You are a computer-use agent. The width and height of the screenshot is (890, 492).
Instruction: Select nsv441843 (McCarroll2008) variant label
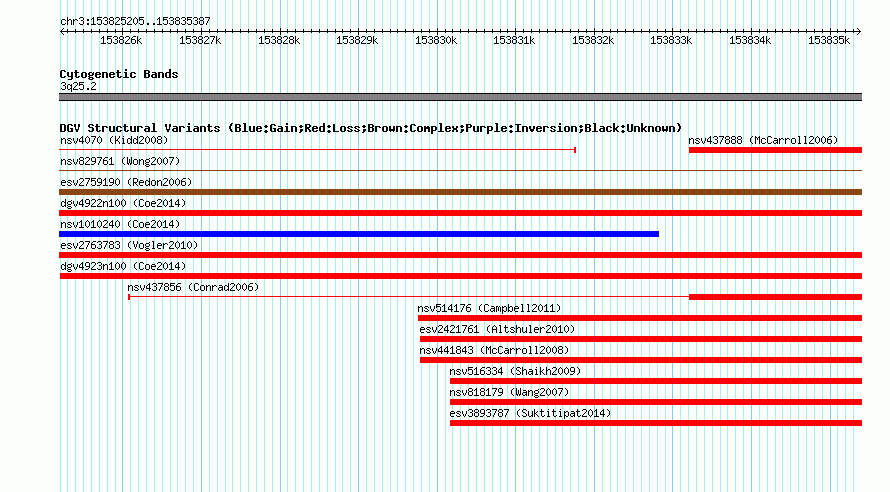point(494,350)
